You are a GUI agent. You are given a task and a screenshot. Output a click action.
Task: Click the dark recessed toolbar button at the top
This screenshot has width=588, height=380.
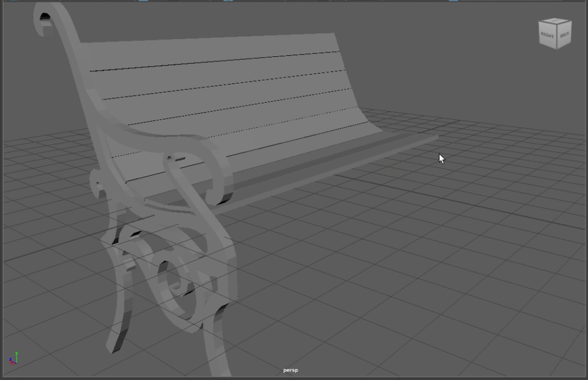tap(172, 1)
